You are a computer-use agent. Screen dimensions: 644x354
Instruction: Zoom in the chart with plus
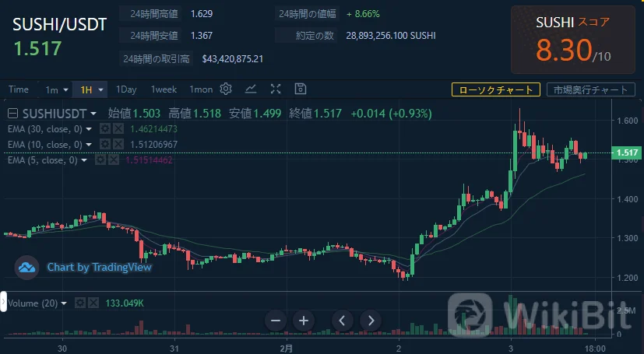[x=304, y=321]
